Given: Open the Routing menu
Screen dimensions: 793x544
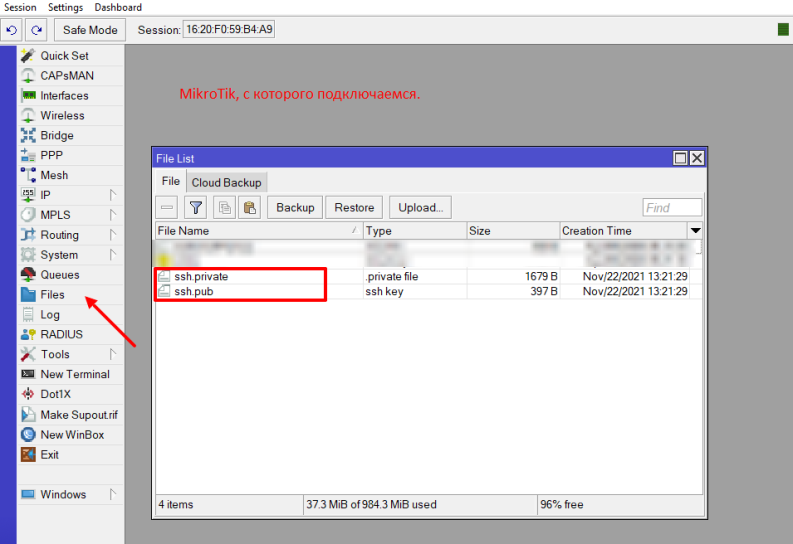Looking at the screenshot, I should [x=71, y=235].
